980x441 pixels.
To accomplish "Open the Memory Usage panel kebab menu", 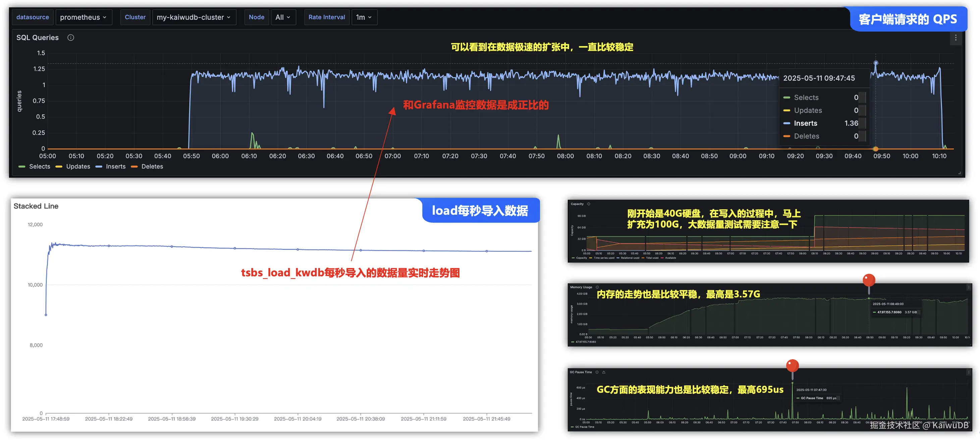I will 969,288.
